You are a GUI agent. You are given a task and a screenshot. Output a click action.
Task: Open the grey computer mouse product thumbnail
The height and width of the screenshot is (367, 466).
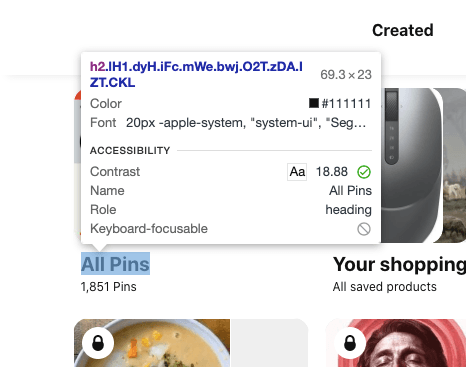[412, 165]
